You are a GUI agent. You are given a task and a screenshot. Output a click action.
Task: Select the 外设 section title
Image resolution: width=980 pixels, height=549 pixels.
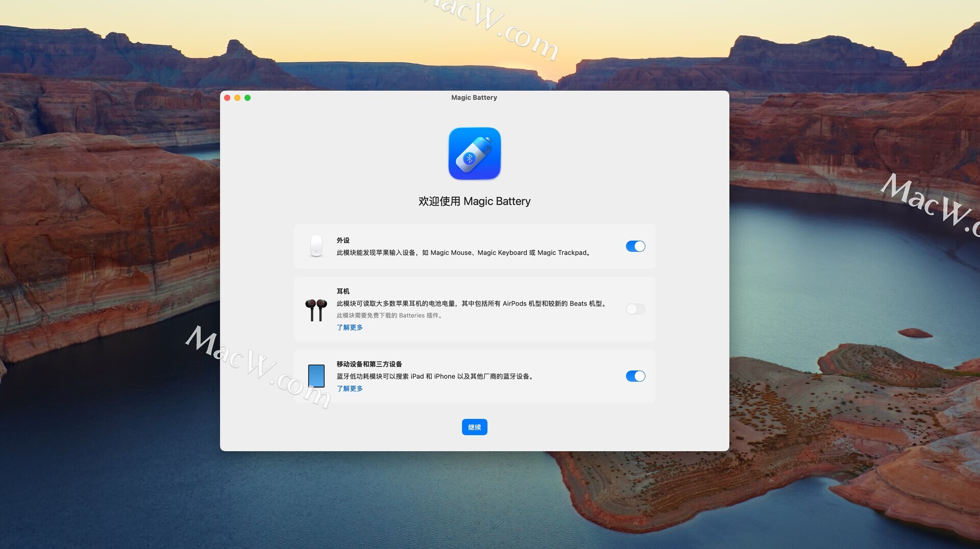(x=343, y=240)
